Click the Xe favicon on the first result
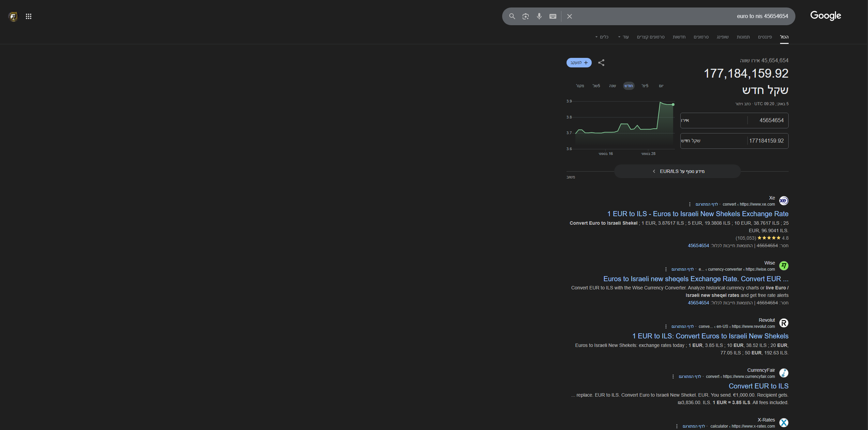 click(x=784, y=201)
